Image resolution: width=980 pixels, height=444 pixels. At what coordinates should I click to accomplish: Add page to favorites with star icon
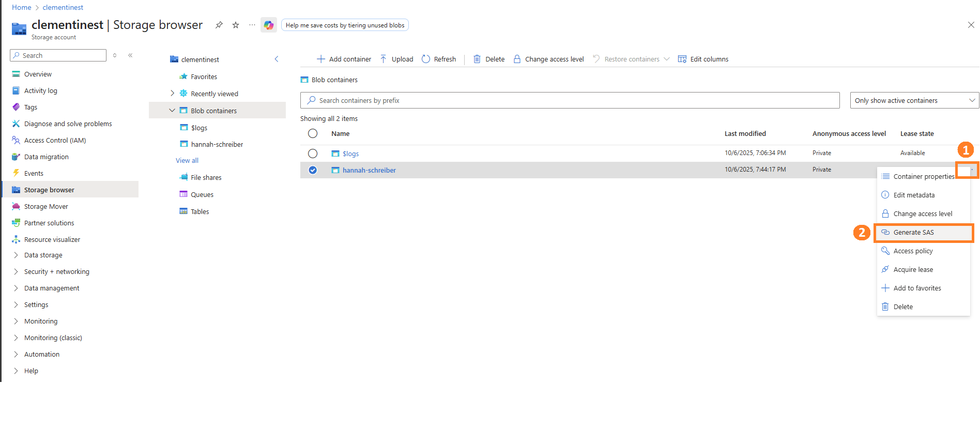(x=236, y=25)
